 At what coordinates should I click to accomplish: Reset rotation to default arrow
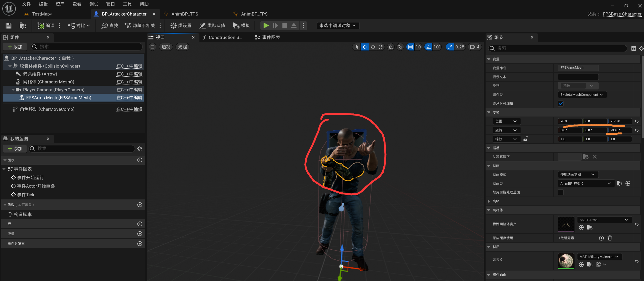point(637,130)
